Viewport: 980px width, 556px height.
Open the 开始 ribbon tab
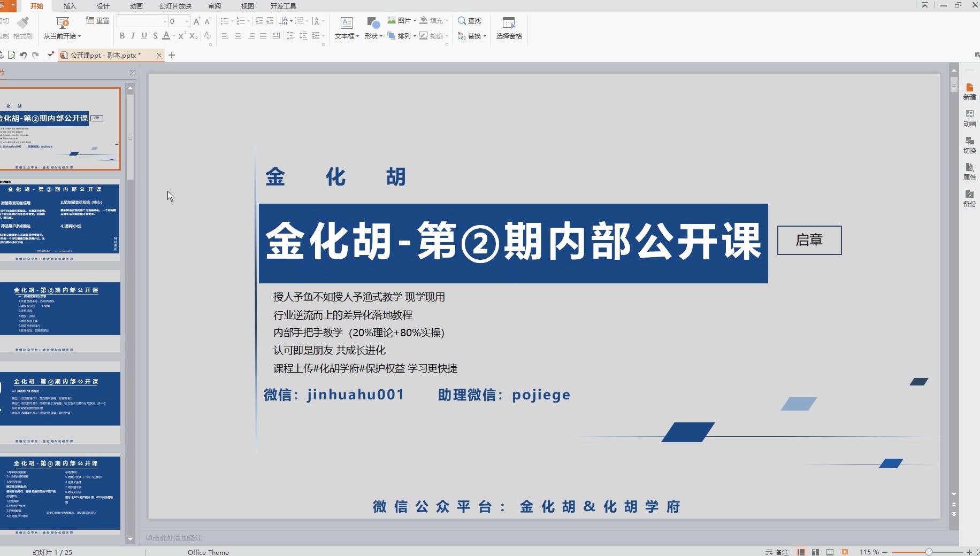[x=36, y=6]
